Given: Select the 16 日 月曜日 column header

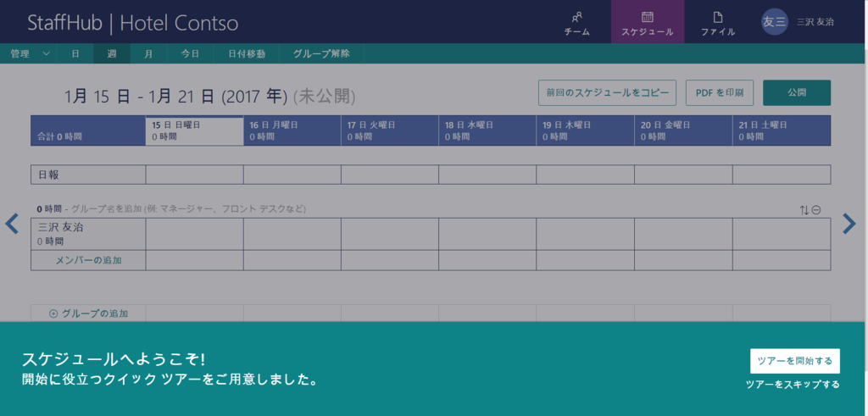Looking at the screenshot, I should [292, 131].
